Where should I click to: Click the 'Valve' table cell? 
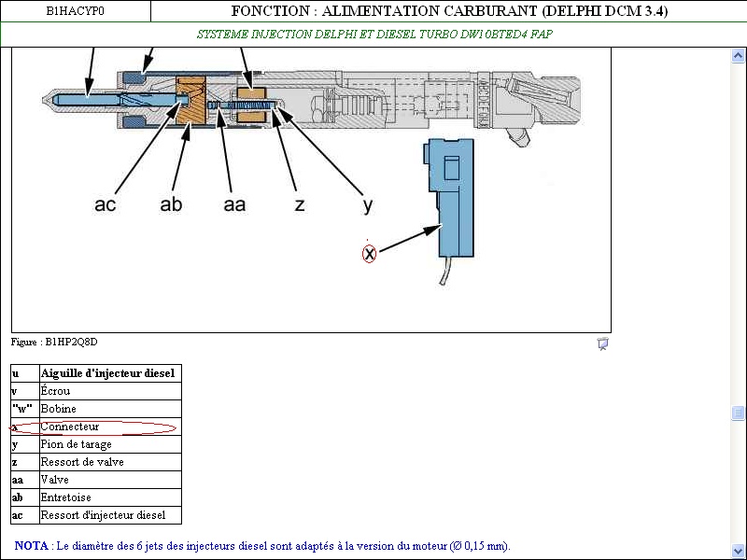coord(110,480)
